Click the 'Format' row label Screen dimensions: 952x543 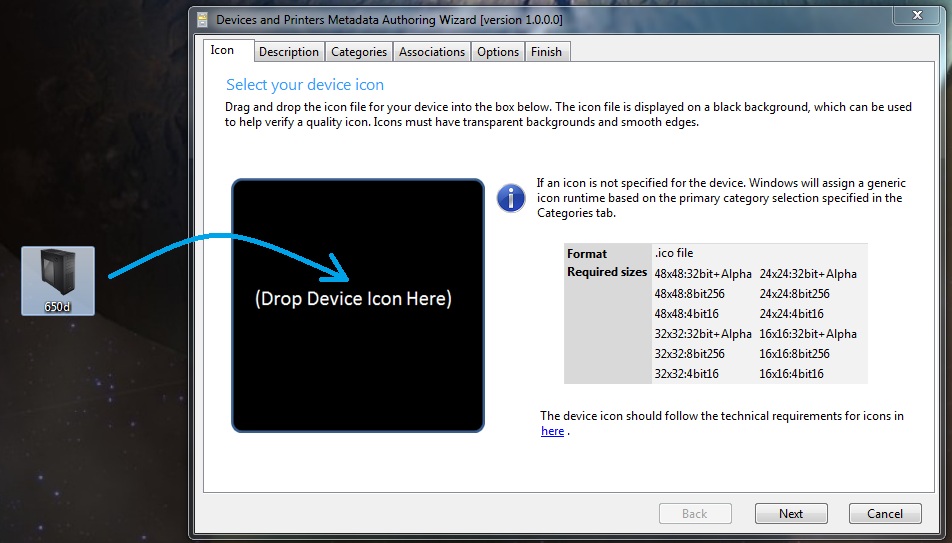[587, 254]
